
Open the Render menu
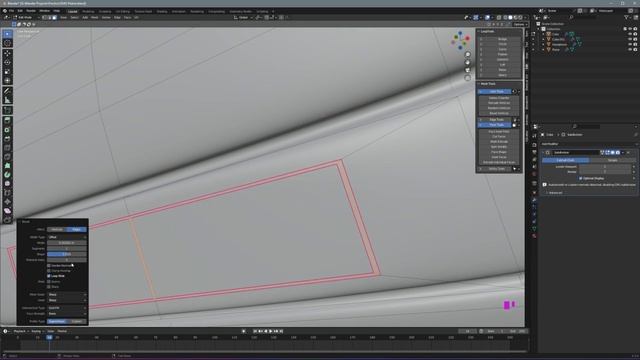(x=31, y=11)
